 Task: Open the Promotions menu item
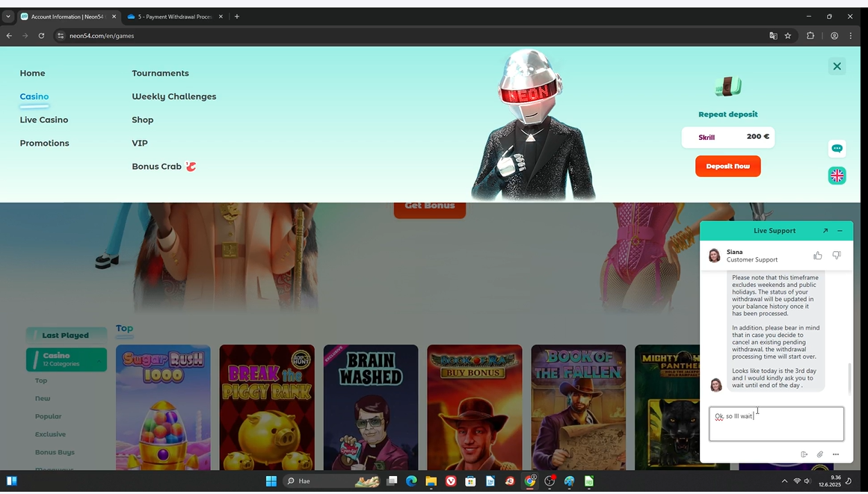pos(45,143)
